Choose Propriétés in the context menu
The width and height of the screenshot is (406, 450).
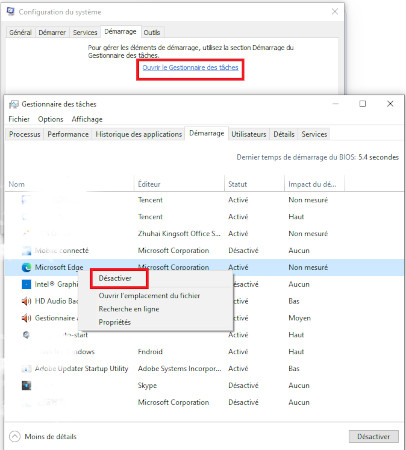coord(115,322)
